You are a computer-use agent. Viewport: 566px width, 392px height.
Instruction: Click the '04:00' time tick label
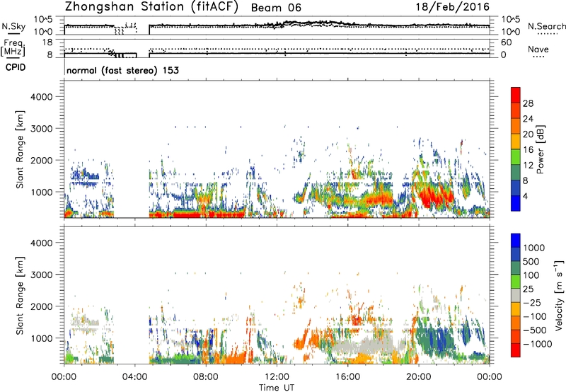tap(134, 377)
